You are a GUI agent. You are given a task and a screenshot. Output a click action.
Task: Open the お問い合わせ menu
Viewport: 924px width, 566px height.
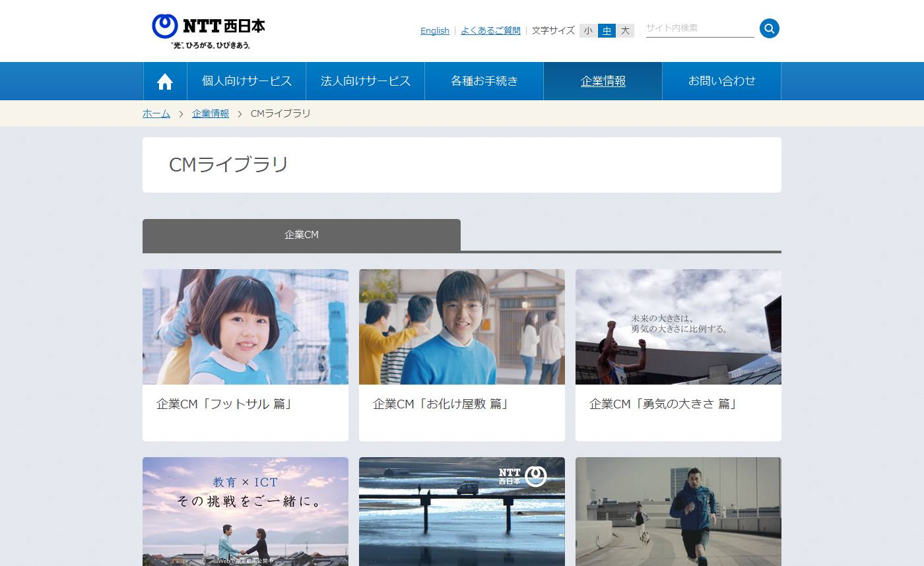[722, 81]
